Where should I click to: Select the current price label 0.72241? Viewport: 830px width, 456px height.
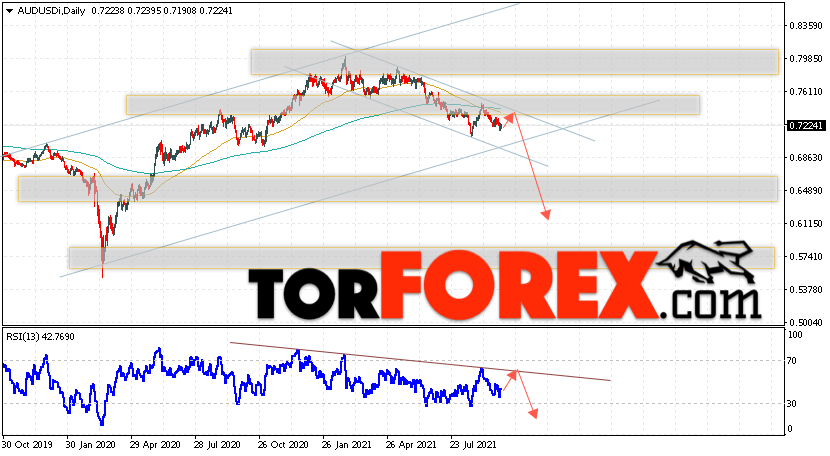click(806, 126)
